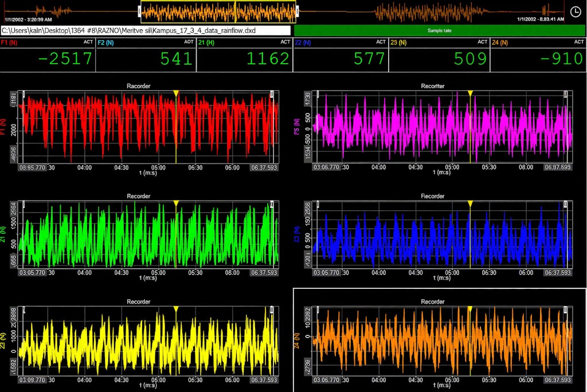Click the AOT label on the F2 meter
587x392 pixels.
pyautogui.click(x=189, y=42)
